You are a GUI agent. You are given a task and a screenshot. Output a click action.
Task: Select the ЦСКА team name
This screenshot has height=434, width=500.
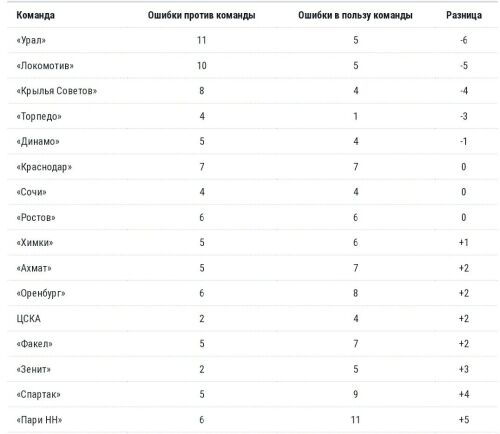point(29,319)
